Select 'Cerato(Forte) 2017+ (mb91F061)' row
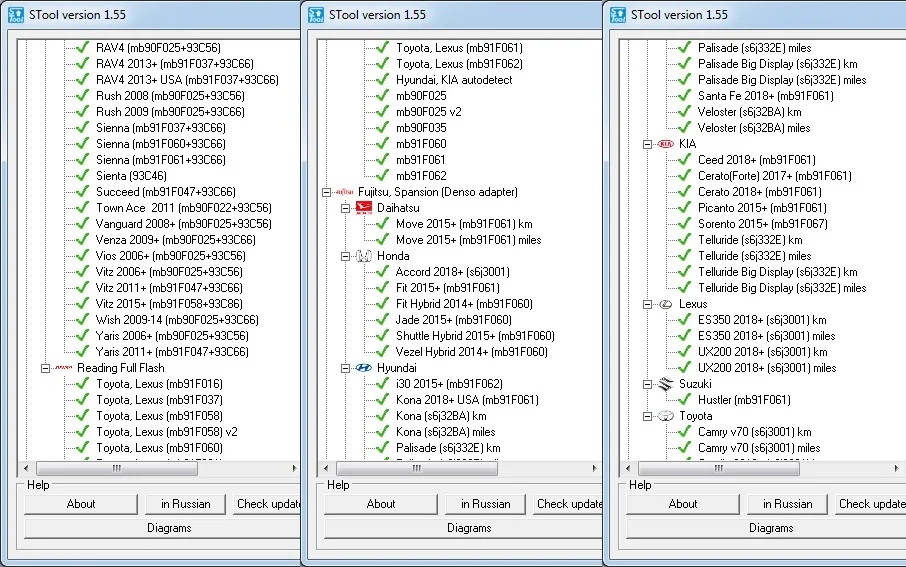 click(775, 176)
